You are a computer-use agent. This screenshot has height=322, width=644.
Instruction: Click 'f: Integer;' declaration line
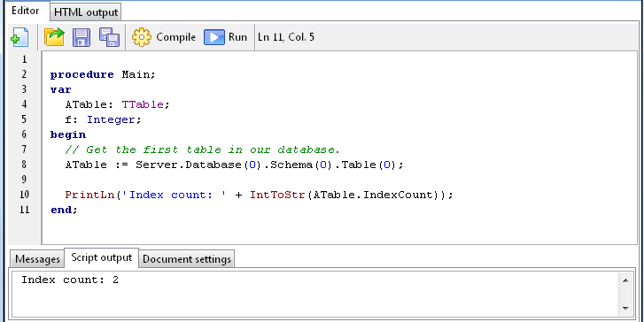(x=103, y=119)
